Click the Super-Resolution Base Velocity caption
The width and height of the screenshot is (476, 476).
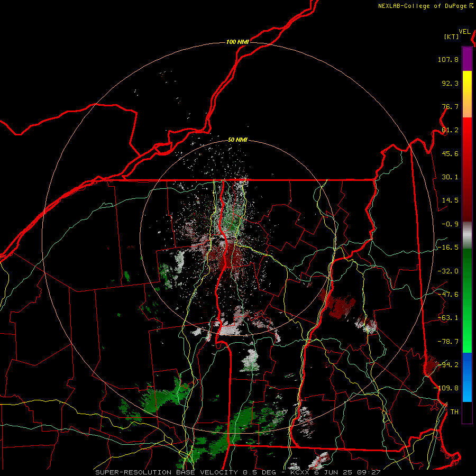(x=237, y=472)
